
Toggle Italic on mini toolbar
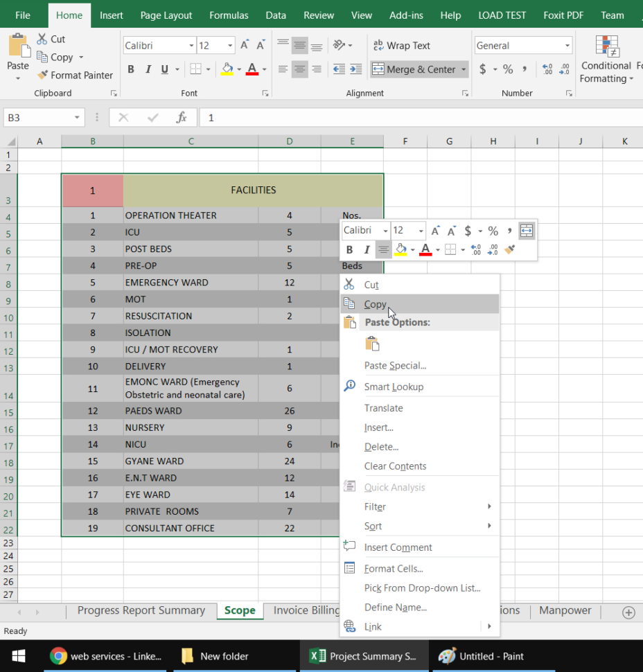point(367,249)
